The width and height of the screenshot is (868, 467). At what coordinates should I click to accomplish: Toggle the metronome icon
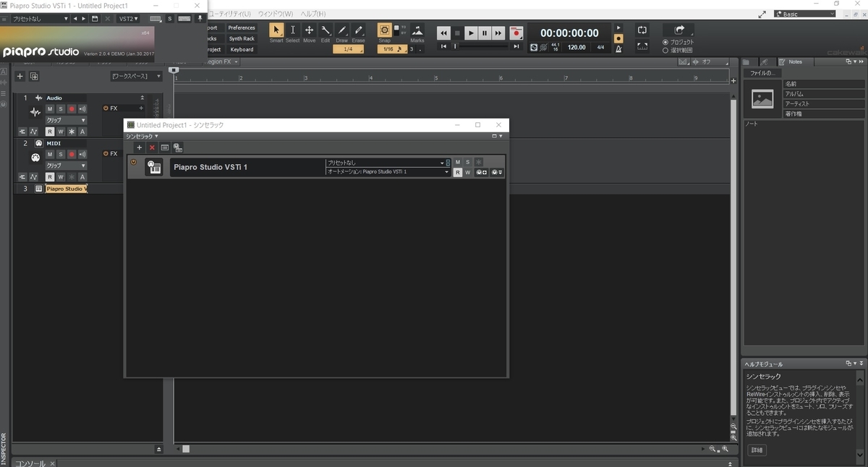(x=618, y=48)
